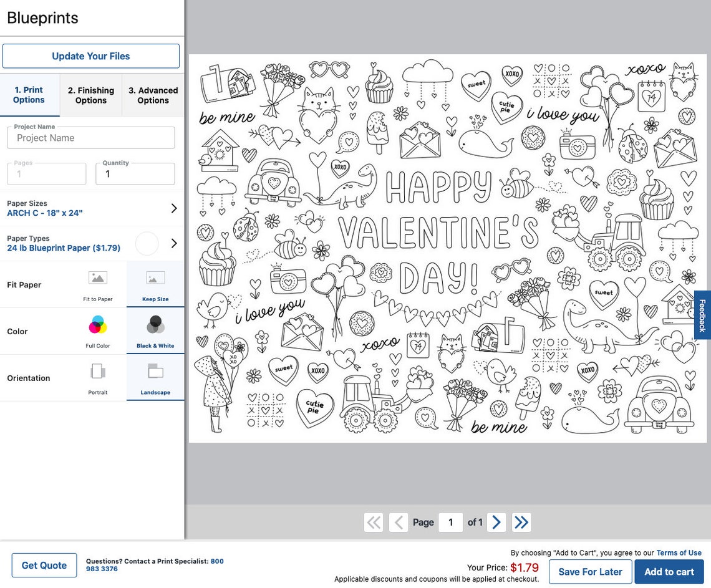Choose Landscape orientation
Screen dimensions: 711x588
tap(155, 377)
